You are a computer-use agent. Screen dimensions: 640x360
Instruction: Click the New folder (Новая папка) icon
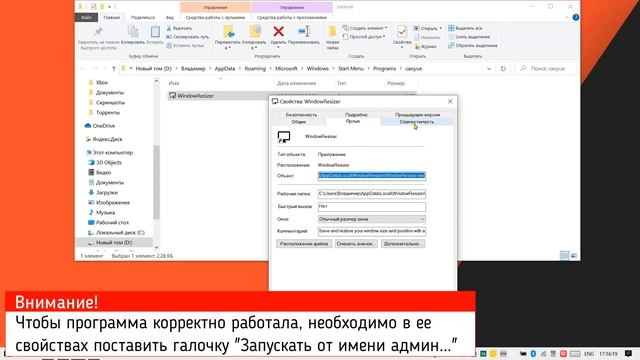click(332, 31)
